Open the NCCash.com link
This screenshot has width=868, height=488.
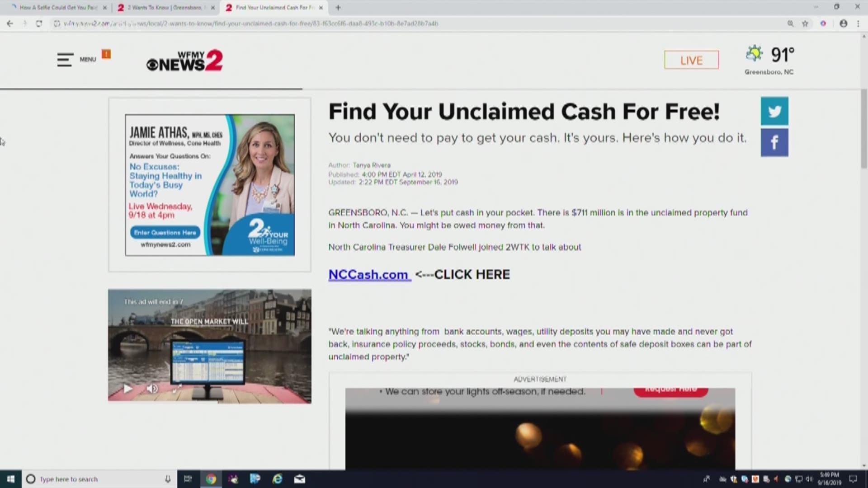pyautogui.click(x=369, y=274)
